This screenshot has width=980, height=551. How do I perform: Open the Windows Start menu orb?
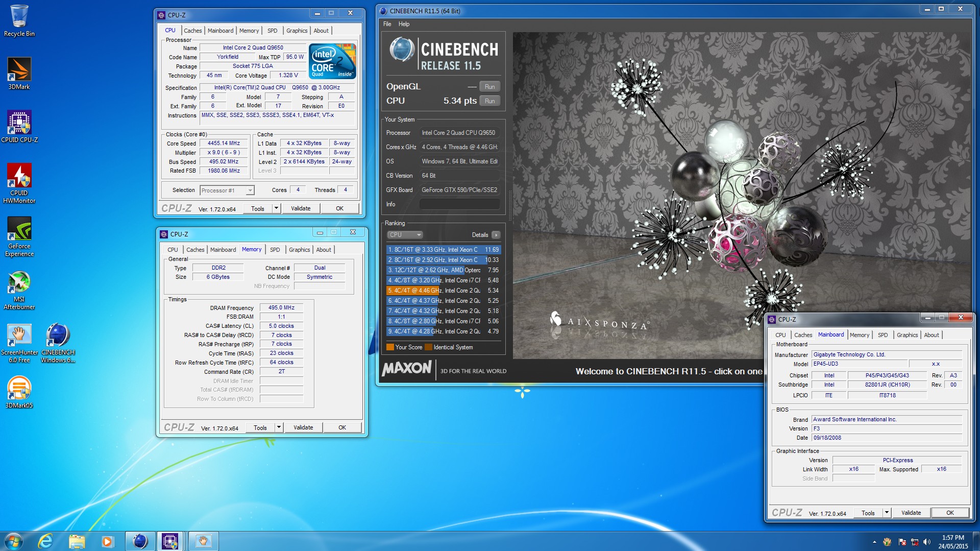click(x=14, y=541)
